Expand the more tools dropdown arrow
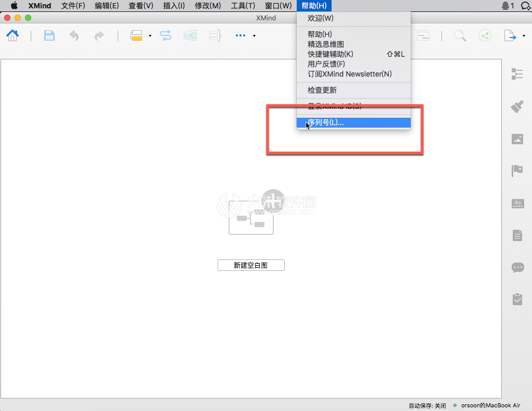 254,35
